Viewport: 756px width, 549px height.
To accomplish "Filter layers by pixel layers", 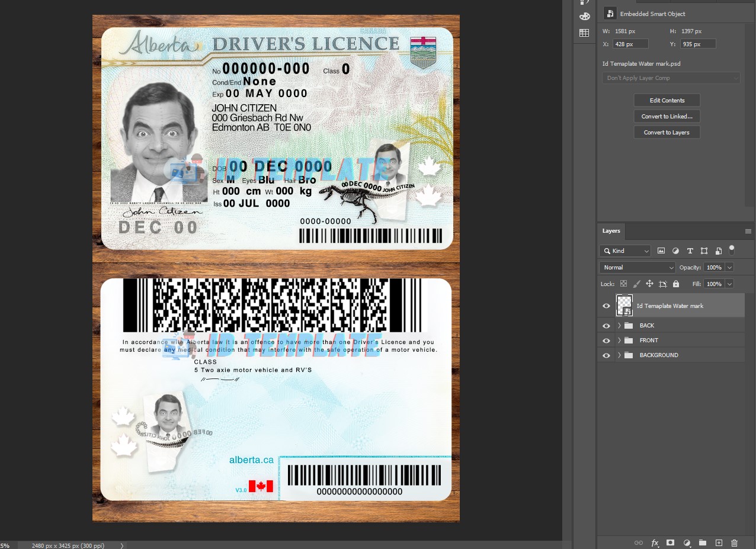I will click(661, 251).
